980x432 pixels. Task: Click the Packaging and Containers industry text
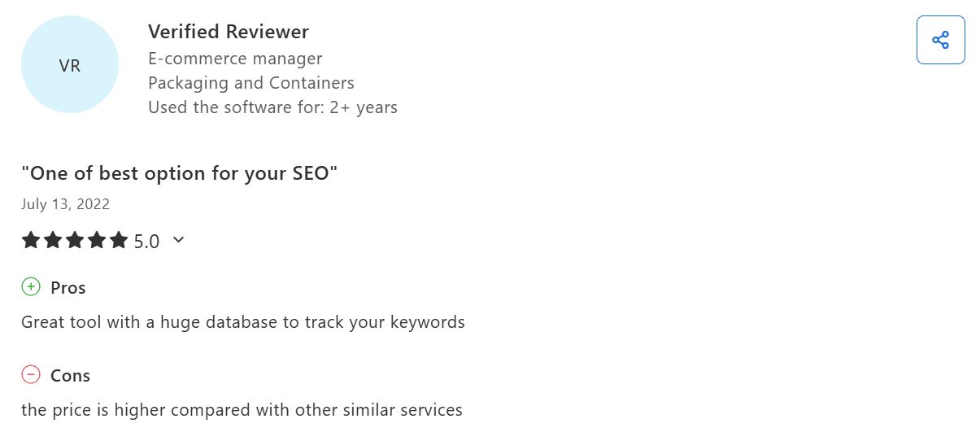251,83
